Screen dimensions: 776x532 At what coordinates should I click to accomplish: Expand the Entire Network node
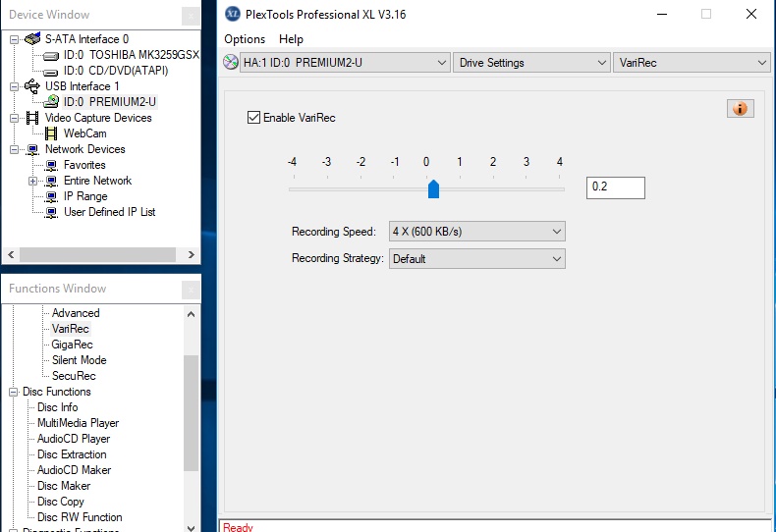pyautogui.click(x=32, y=181)
